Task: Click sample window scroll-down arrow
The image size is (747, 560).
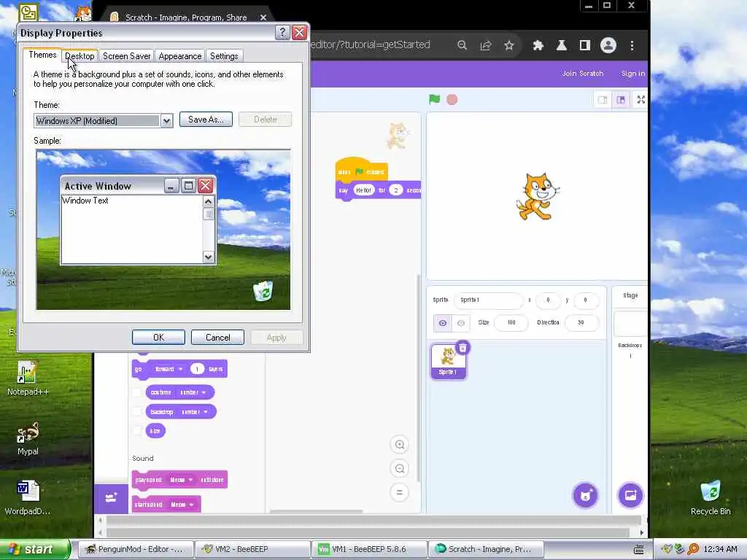Action: point(208,257)
